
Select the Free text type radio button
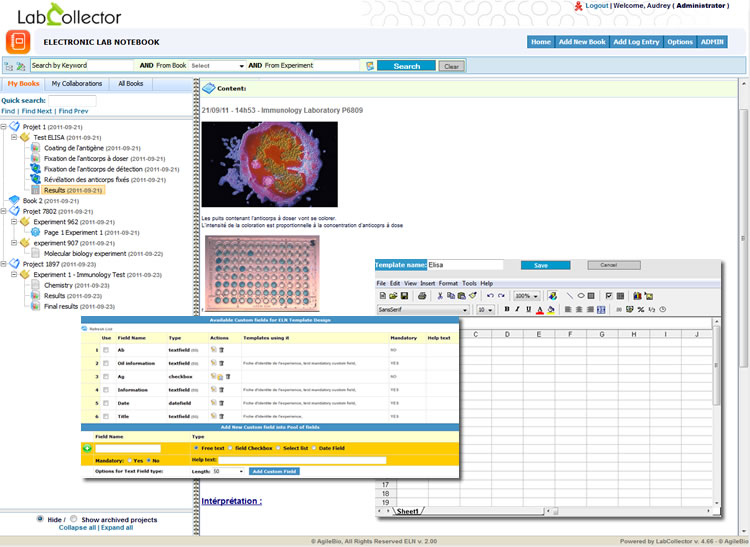(196, 448)
